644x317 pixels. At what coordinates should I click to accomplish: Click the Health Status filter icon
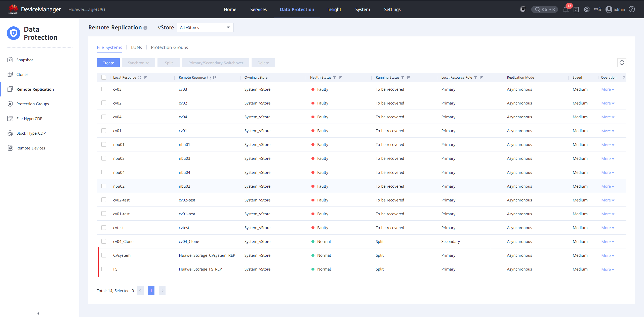click(334, 78)
